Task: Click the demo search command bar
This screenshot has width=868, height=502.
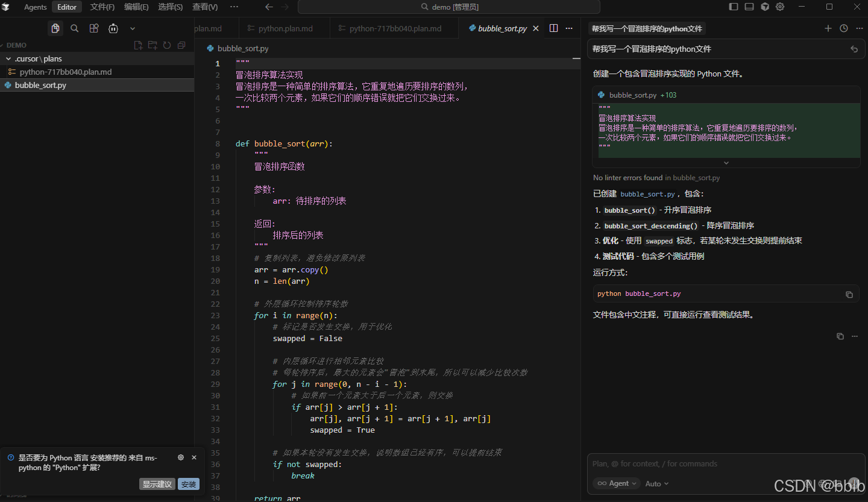Action: click(x=449, y=7)
